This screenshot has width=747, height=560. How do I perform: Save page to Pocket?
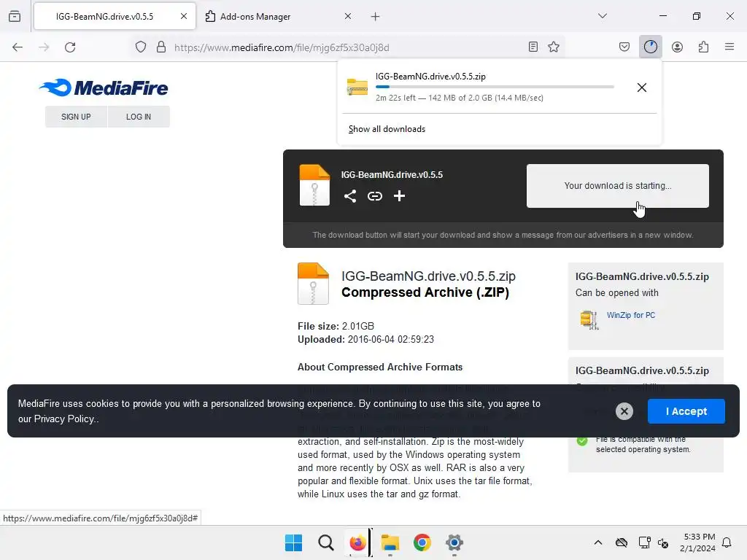[x=624, y=47]
